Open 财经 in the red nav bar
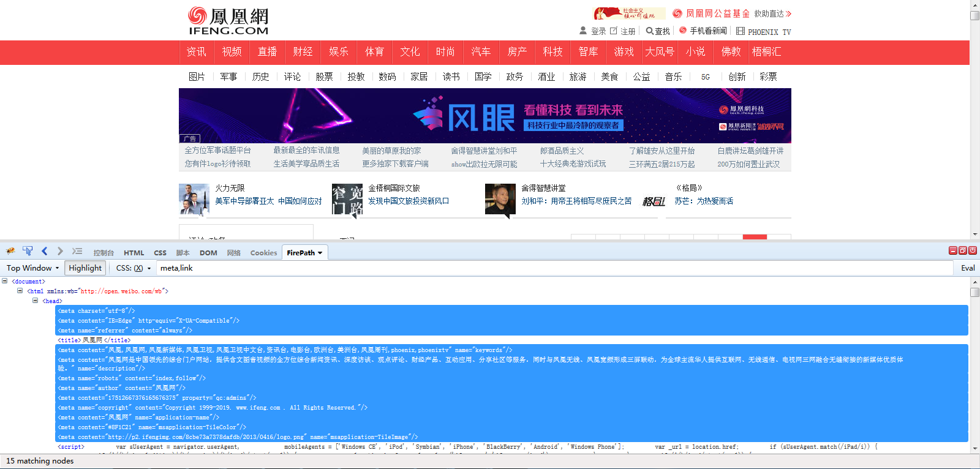980x469 pixels. point(303,52)
